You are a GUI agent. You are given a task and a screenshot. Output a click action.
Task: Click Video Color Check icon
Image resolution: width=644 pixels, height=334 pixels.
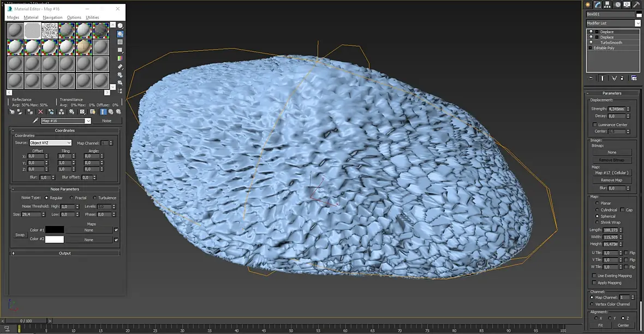coord(120,58)
